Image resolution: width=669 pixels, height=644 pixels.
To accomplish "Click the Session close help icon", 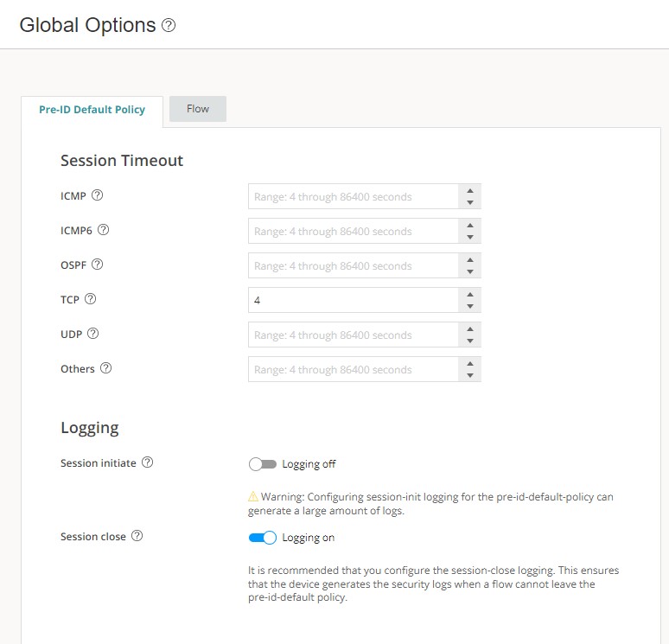I will [x=137, y=536].
